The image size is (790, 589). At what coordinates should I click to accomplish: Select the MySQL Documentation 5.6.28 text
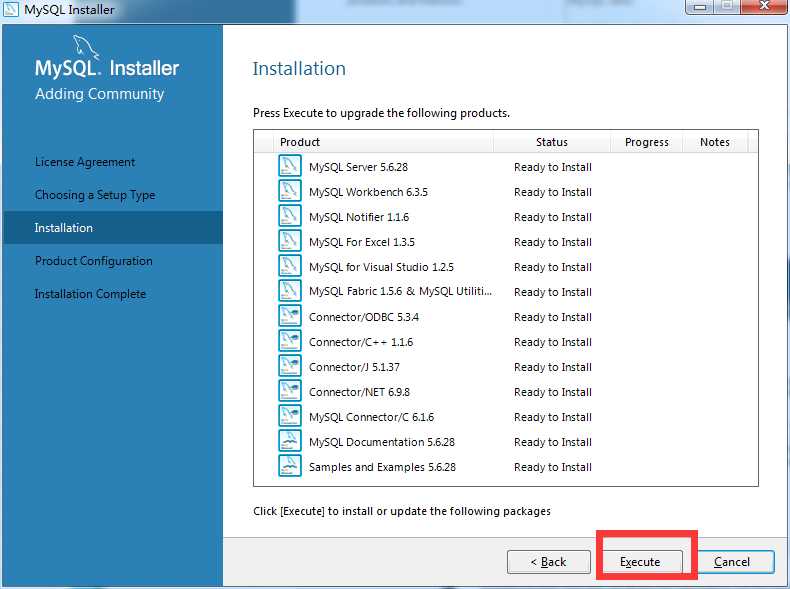coord(382,442)
